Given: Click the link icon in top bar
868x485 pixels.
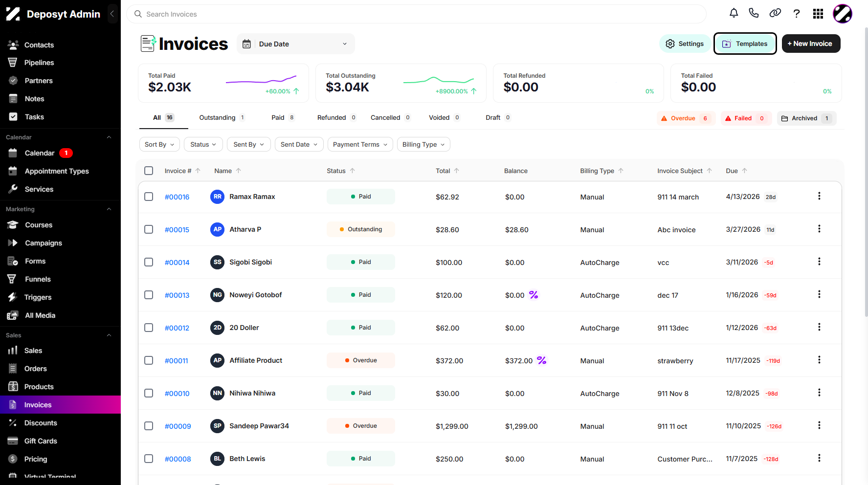Looking at the screenshot, I should pos(775,13).
